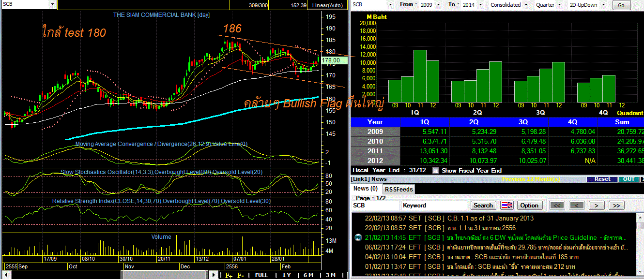644x279 pixels.
Task: Open the SCB symbol dropdown in chart panel
Action: pos(52,4)
